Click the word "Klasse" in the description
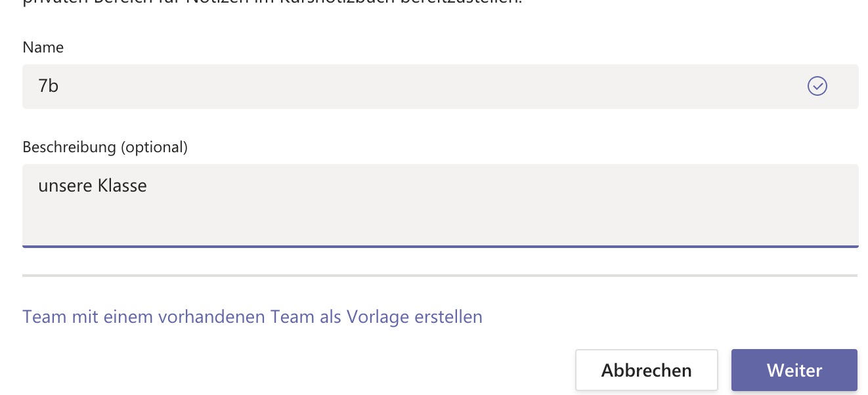The height and width of the screenshot is (395, 868). pyautogui.click(x=122, y=186)
